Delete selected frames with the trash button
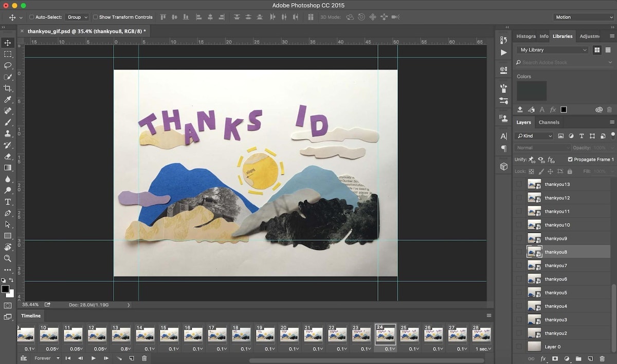The width and height of the screenshot is (617, 364). 144,358
